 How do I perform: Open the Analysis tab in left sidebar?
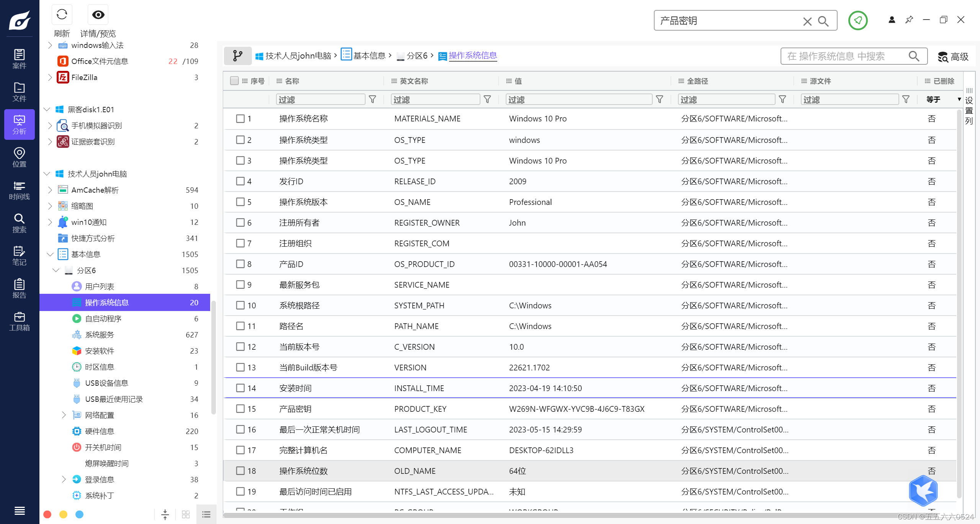point(19,124)
